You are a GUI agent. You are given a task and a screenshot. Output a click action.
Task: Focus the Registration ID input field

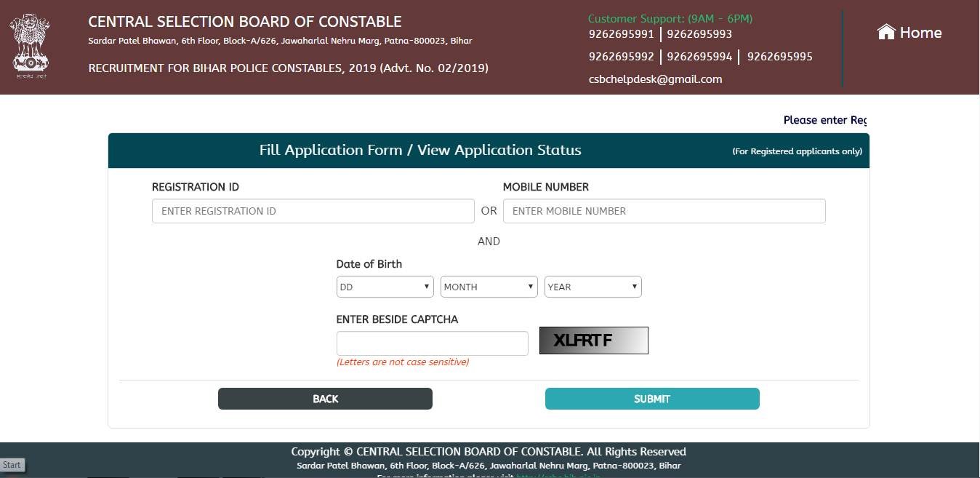(313, 211)
